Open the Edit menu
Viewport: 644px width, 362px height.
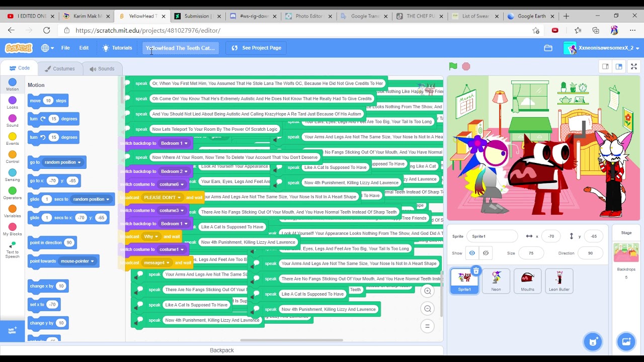click(x=84, y=48)
